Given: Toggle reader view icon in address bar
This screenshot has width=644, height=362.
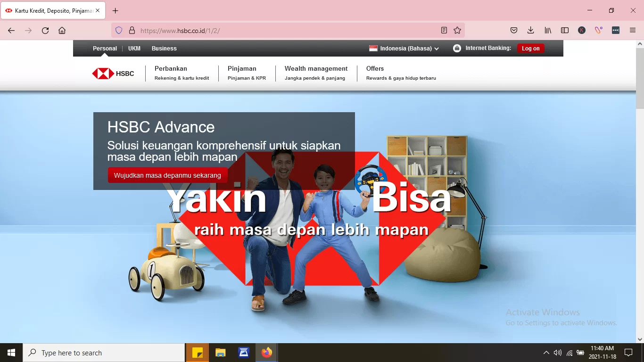Looking at the screenshot, I should [444, 30].
